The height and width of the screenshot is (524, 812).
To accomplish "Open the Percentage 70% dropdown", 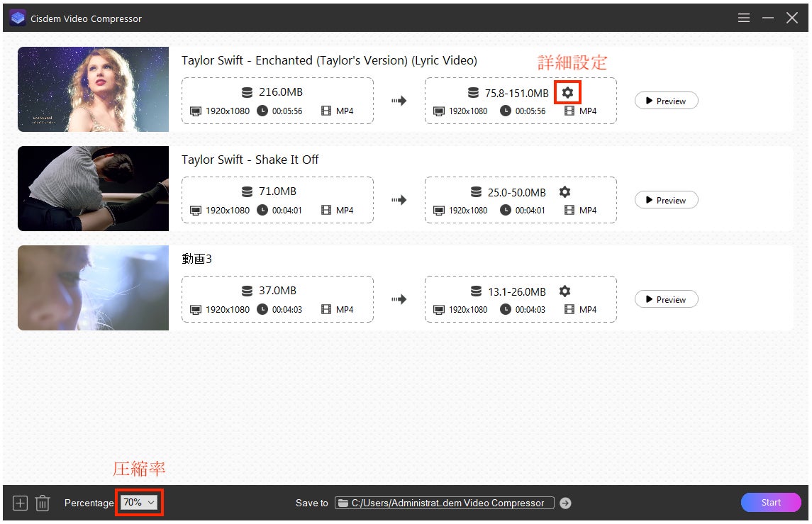I will [139, 502].
